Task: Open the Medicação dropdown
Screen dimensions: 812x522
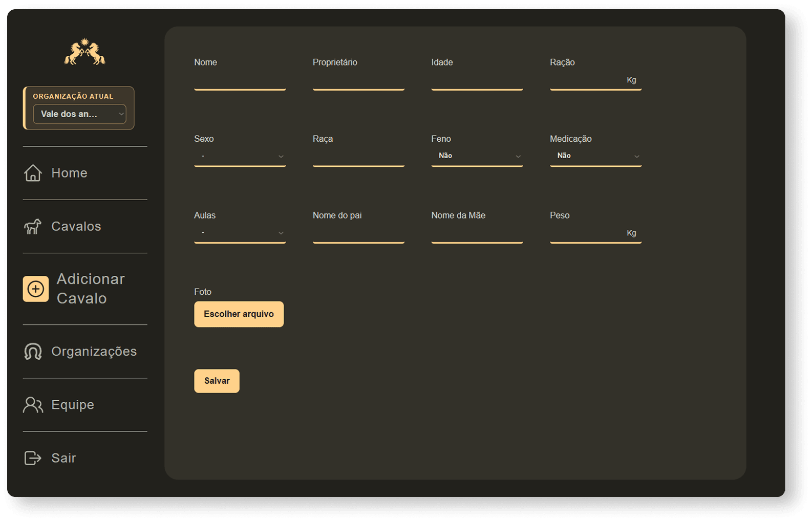Action: pyautogui.click(x=595, y=156)
